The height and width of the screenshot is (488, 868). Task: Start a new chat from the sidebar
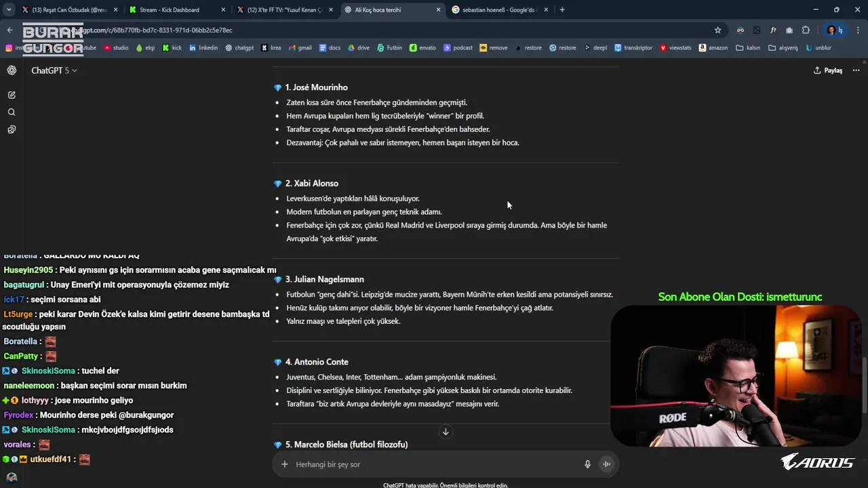[12, 95]
